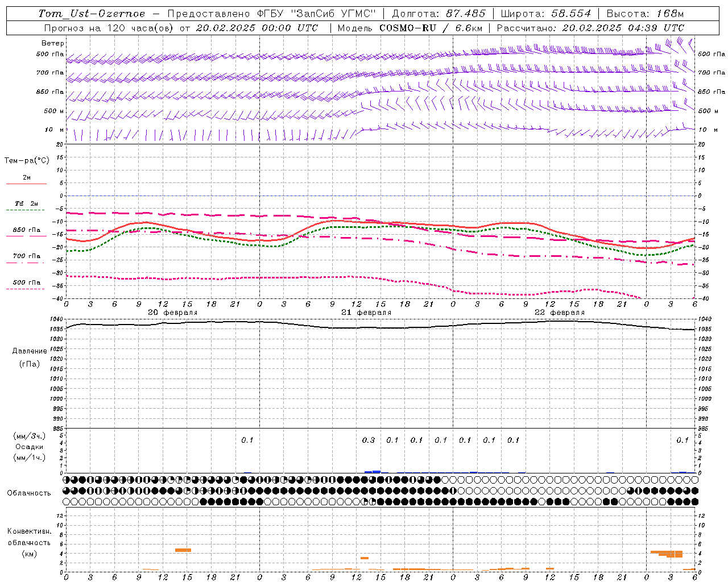
Task: Click the Давление pressure panel label
Action: click(x=30, y=351)
